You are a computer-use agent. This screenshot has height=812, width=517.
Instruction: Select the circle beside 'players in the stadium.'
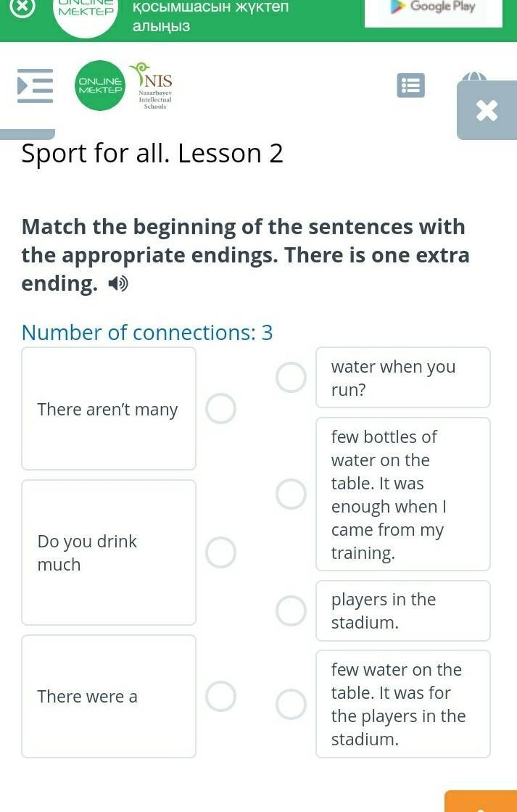point(291,610)
